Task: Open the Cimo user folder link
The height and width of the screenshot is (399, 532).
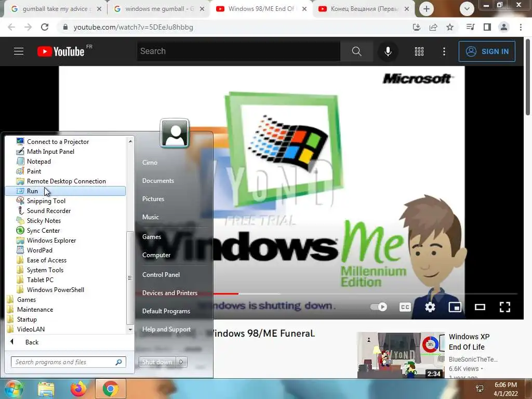Action: [x=150, y=163]
